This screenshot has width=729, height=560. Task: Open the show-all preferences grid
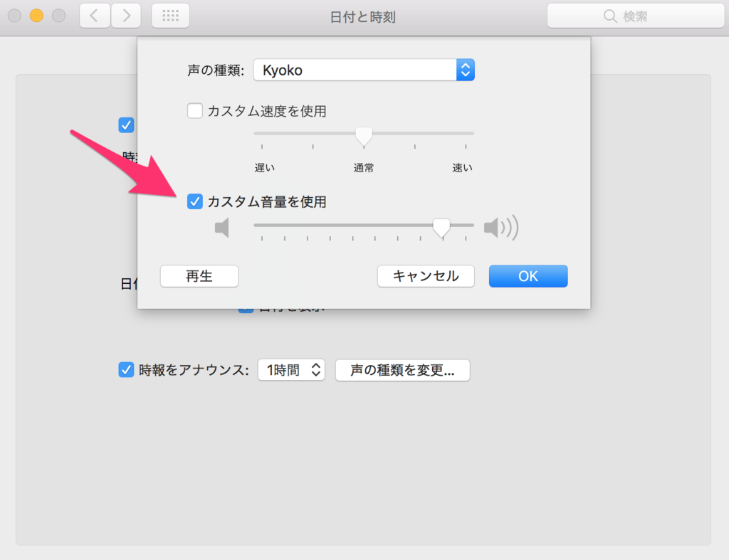tap(170, 16)
